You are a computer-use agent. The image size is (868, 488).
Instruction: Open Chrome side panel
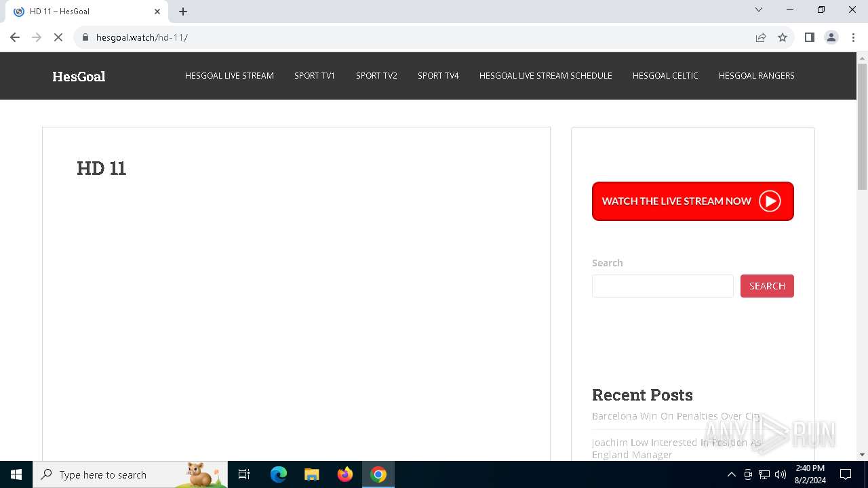809,37
